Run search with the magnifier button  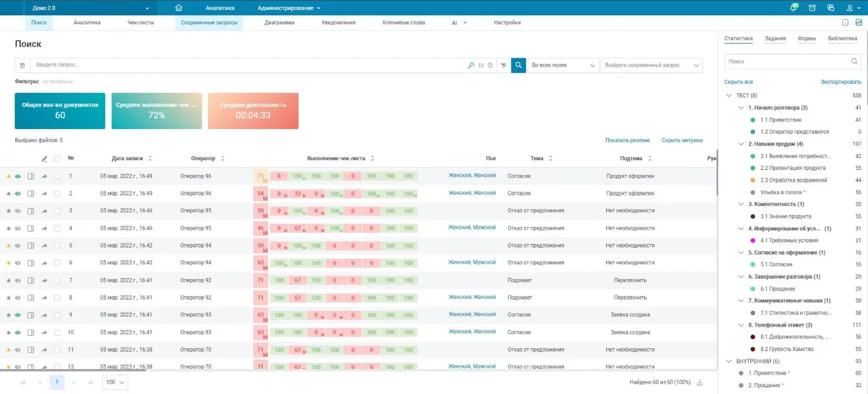(518, 65)
